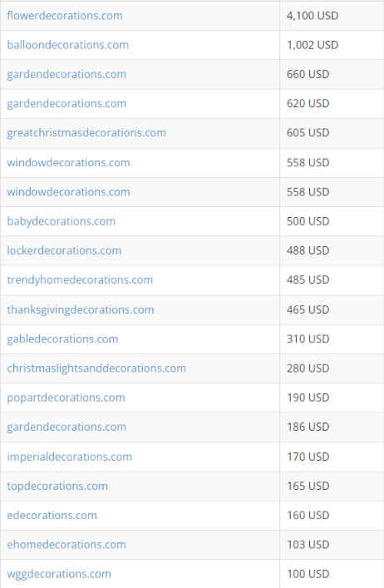Open the flowerdecorations.com link
The width and height of the screenshot is (384, 588).
(65, 16)
